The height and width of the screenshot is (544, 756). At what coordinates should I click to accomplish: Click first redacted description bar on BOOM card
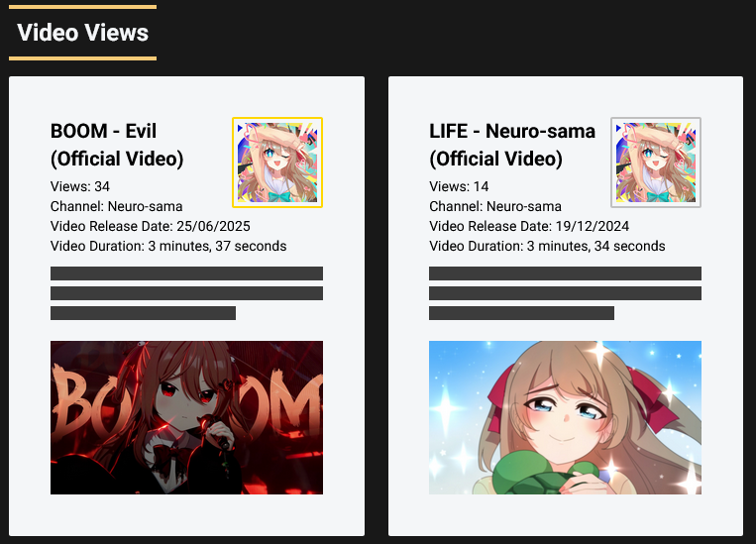186,273
